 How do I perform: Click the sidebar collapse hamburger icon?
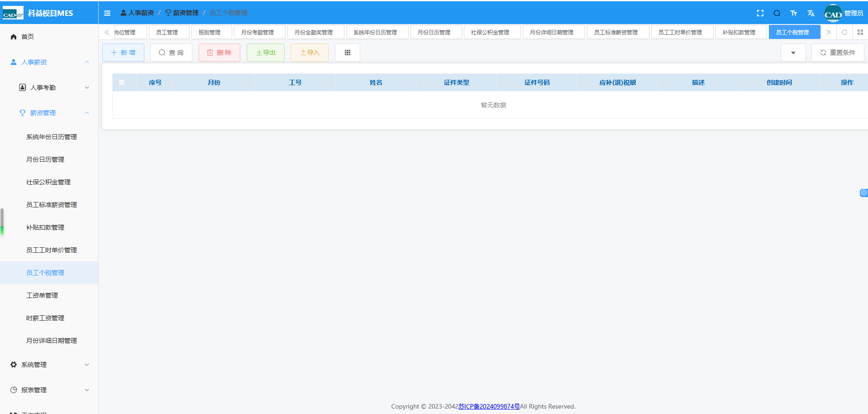(107, 13)
